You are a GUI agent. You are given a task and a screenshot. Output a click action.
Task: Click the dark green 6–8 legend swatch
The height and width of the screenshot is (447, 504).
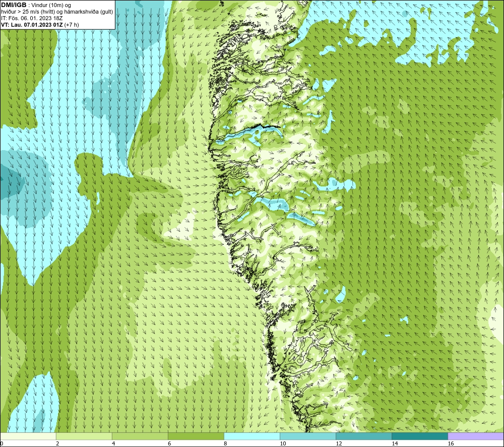pos(196,436)
